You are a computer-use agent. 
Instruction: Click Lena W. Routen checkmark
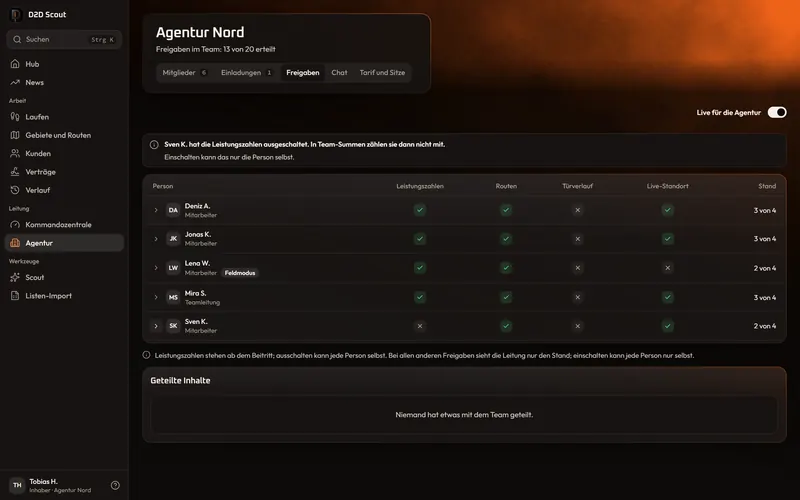(x=506, y=268)
